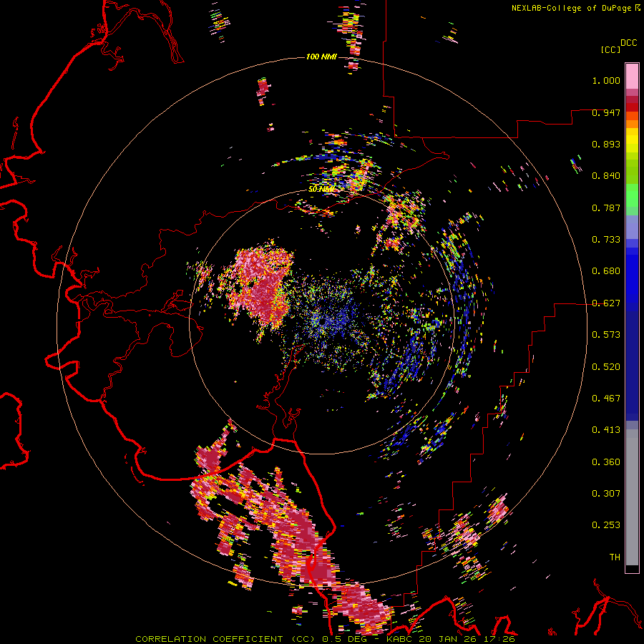Click the 0.680 legend value

(606, 271)
